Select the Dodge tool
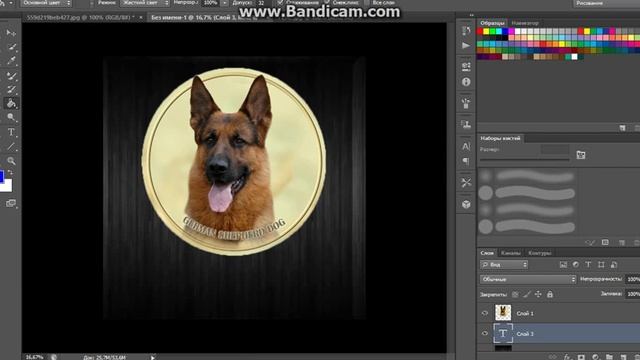This screenshot has width=640, height=360. click(x=11, y=118)
